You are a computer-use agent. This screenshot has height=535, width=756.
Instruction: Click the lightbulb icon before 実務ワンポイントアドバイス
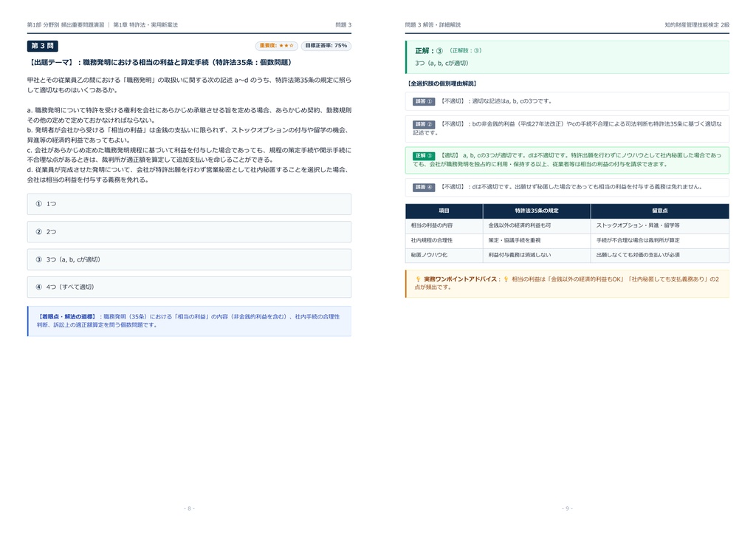click(x=418, y=279)
